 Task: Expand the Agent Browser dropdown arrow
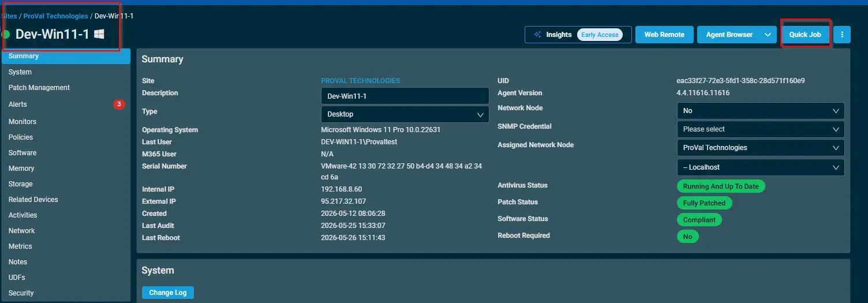pyautogui.click(x=768, y=35)
